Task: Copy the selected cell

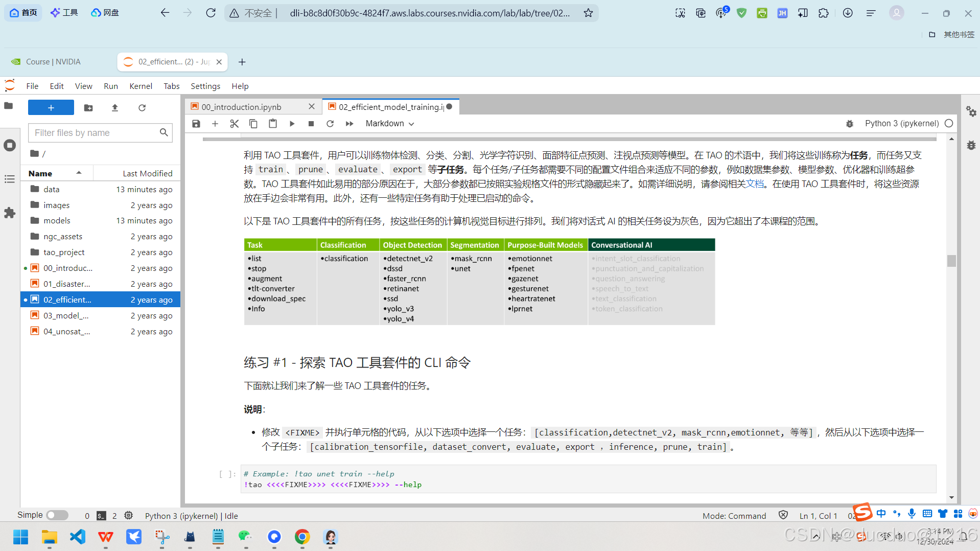Action: pos(253,124)
